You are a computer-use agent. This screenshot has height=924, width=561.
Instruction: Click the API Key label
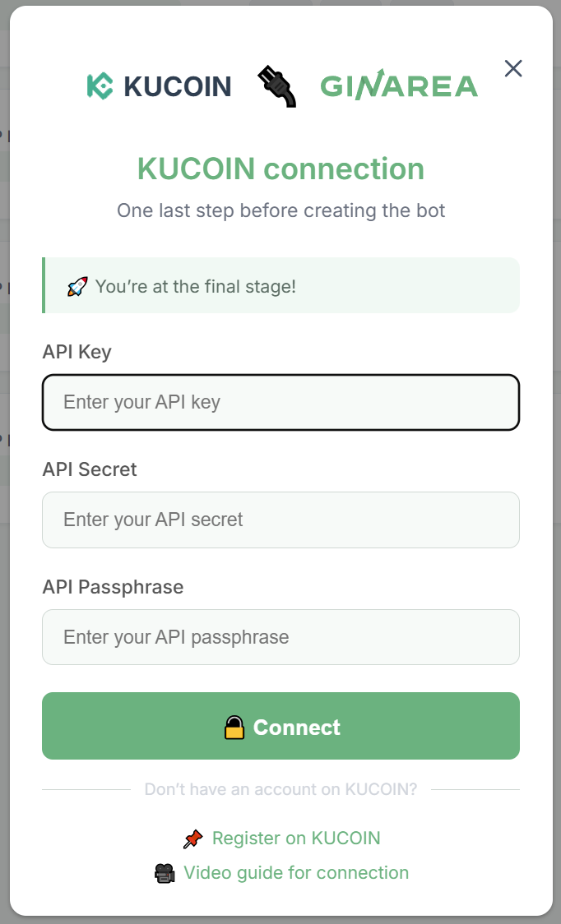point(76,352)
